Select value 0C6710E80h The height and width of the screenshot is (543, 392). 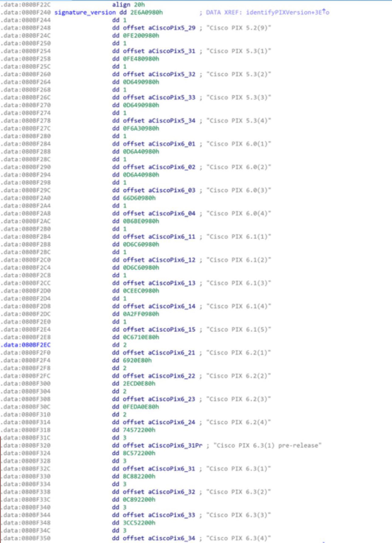click(141, 337)
